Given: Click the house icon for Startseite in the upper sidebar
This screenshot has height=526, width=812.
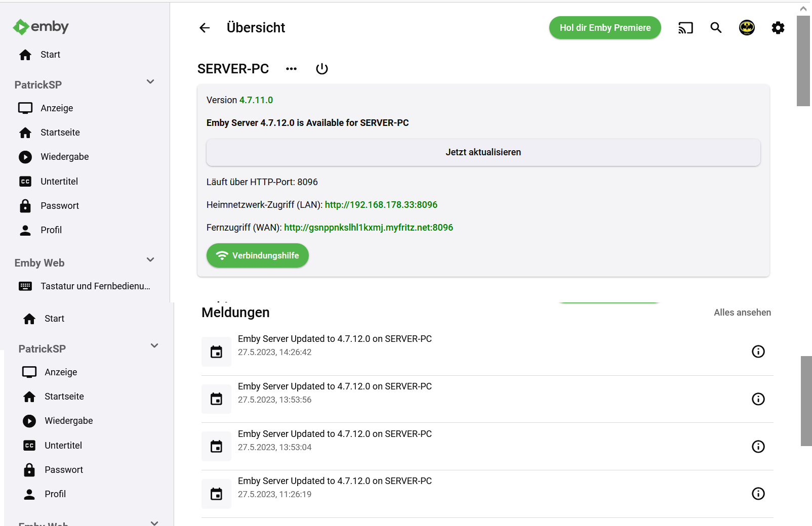Looking at the screenshot, I should click(25, 133).
